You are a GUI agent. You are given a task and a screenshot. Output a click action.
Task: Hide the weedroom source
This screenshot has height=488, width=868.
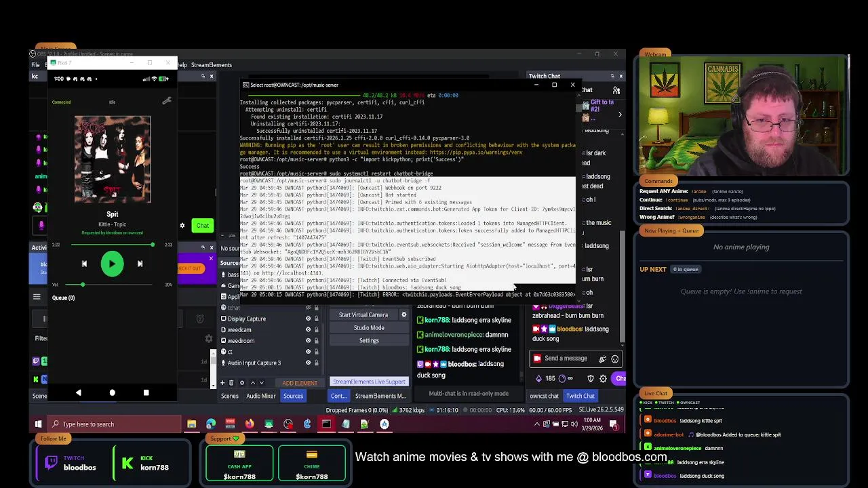pos(308,340)
